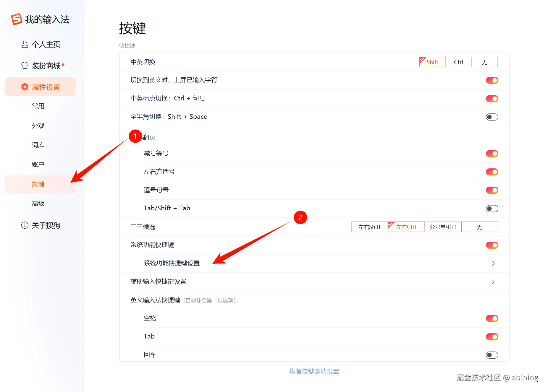Enable 全半角切换 Shift + Space switch

(x=492, y=117)
